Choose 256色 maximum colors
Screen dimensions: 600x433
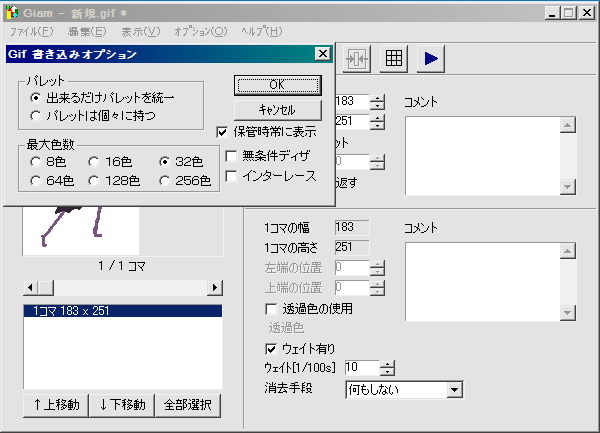pos(165,181)
